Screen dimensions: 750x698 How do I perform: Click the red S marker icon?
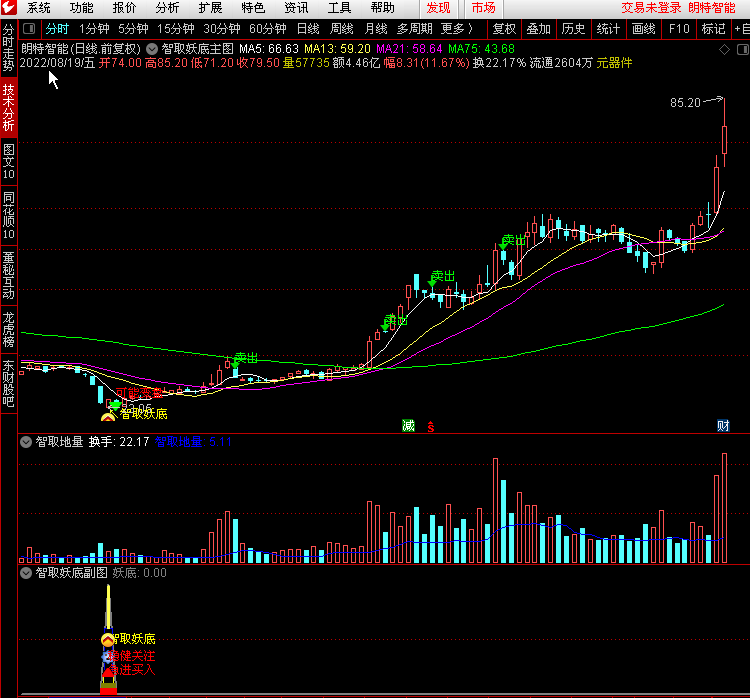(431, 426)
